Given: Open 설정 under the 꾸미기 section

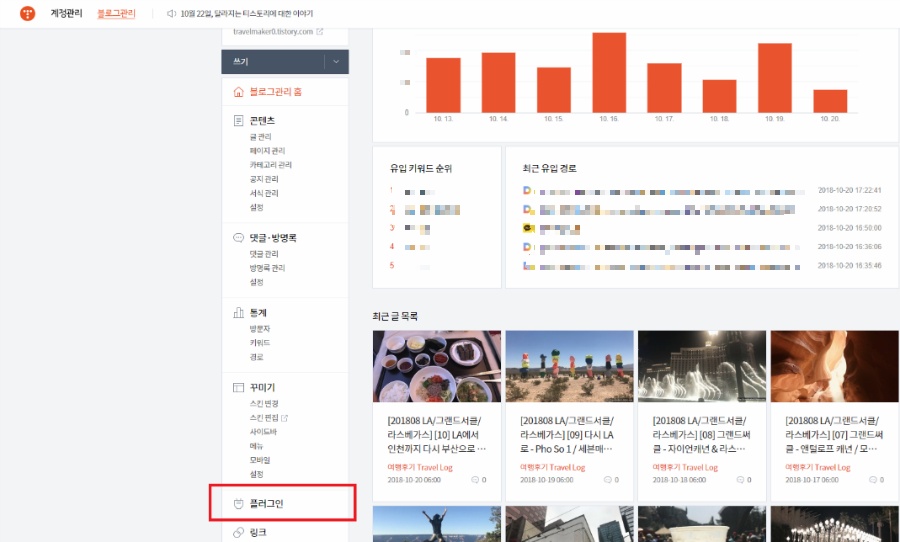Looking at the screenshot, I should coord(256,474).
